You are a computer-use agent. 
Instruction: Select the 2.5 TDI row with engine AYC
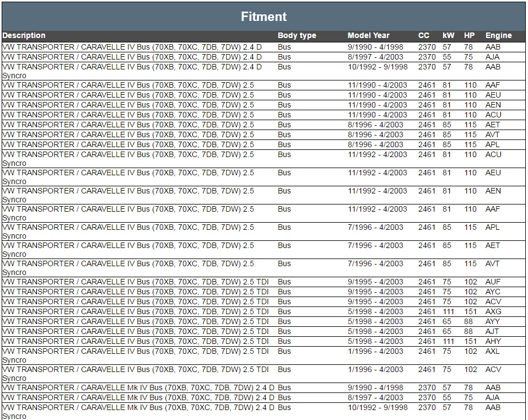point(263,292)
